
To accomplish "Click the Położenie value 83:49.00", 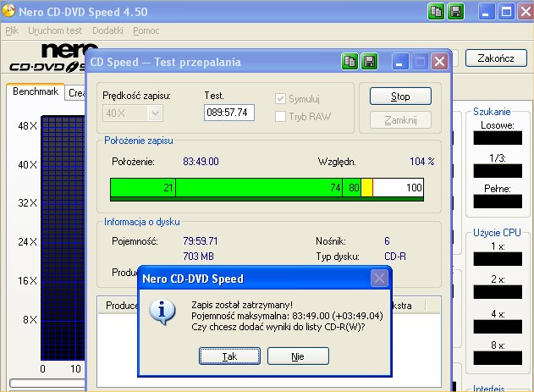I will [x=201, y=162].
